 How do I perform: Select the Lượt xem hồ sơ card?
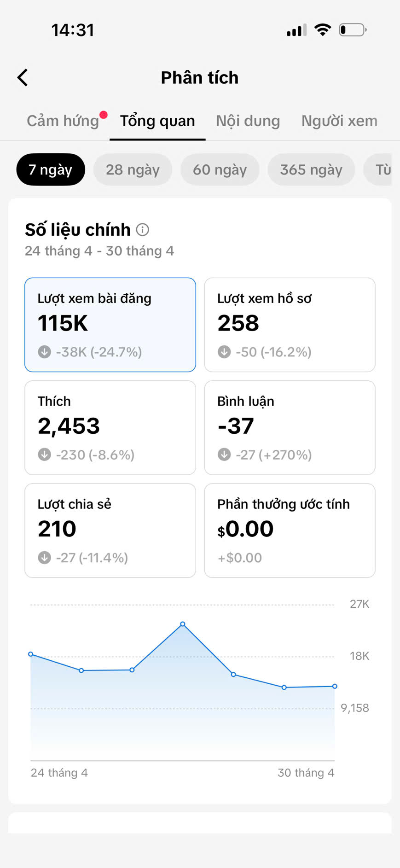coord(290,325)
